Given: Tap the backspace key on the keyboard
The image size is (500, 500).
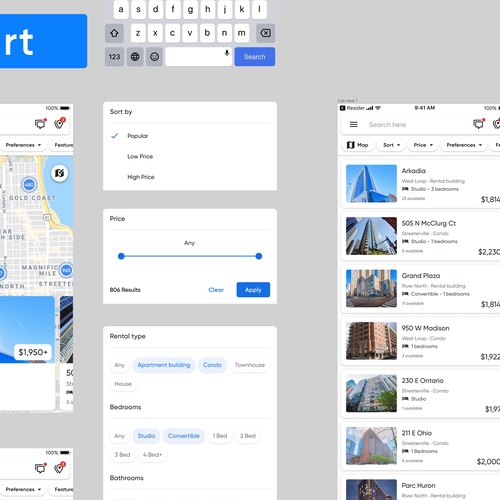Looking at the screenshot, I should [x=265, y=33].
